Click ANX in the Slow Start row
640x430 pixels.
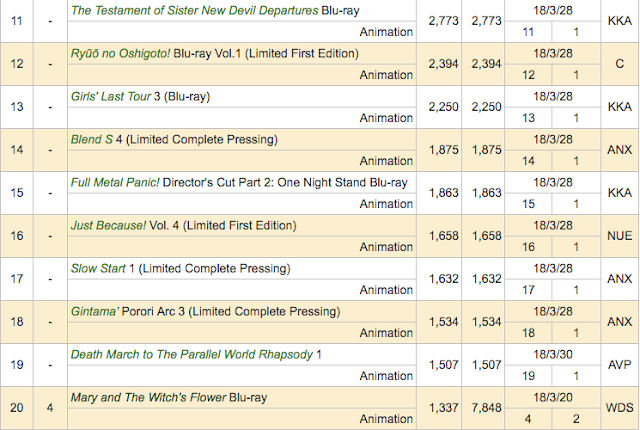point(620,279)
